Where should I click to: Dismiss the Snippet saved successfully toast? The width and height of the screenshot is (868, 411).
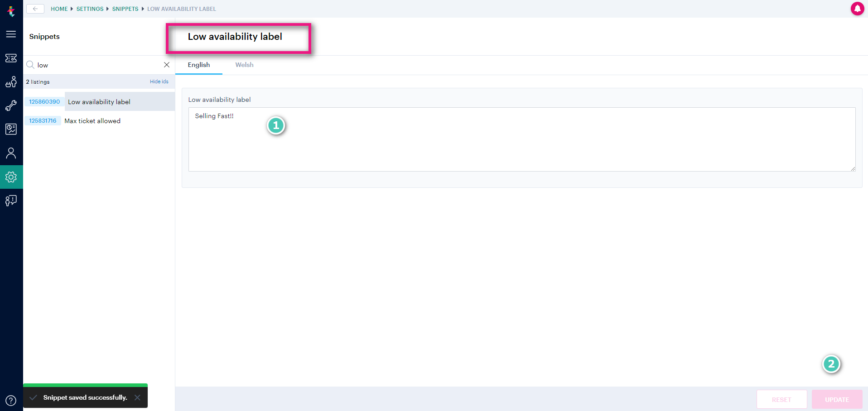click(x=138, y=397)
